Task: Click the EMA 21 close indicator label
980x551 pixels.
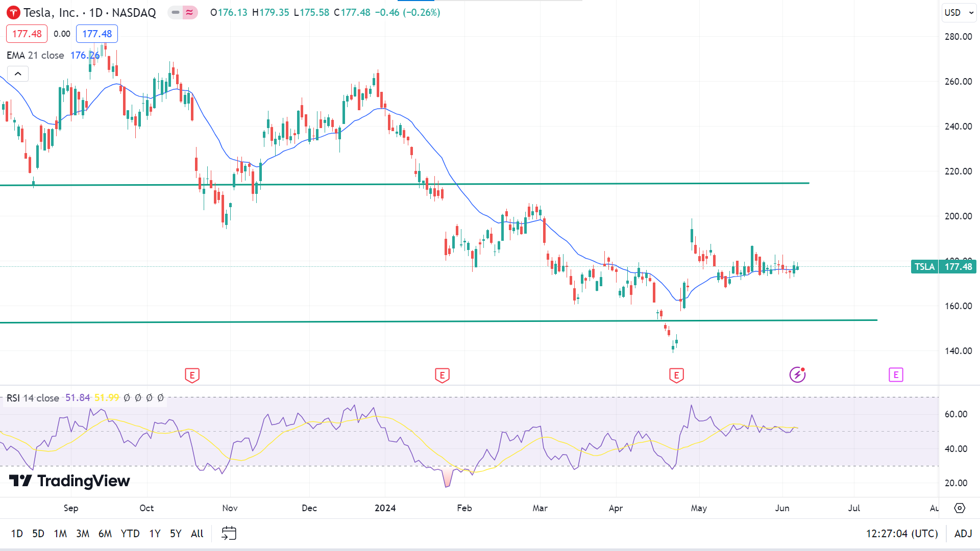Action: coord(35,55)
